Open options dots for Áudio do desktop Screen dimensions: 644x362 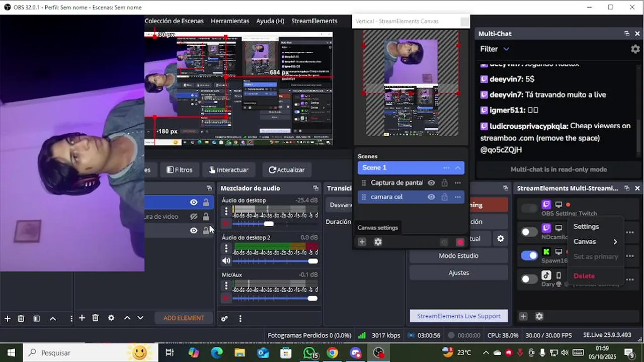pyautogui.click(x=226, y=211)
